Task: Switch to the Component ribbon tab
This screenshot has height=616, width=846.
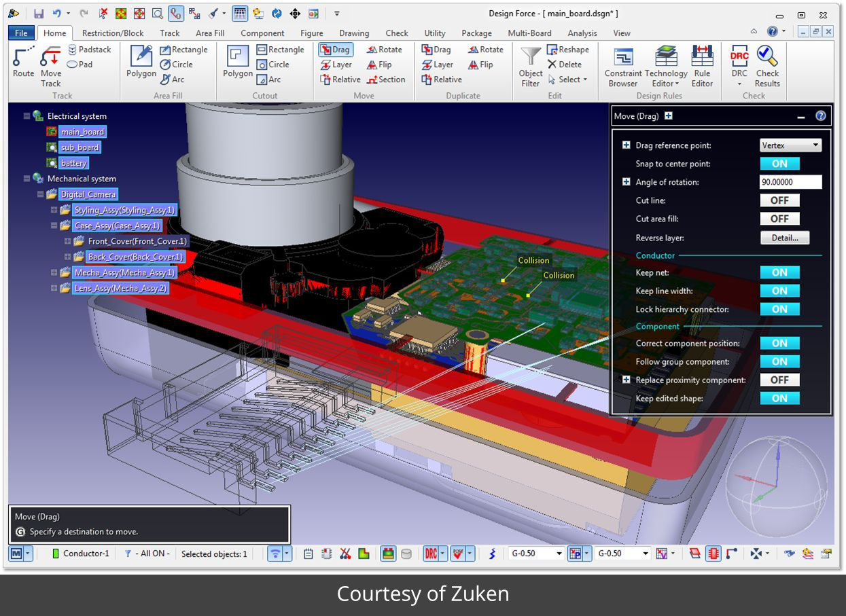Action: click(x=262, y=33)
